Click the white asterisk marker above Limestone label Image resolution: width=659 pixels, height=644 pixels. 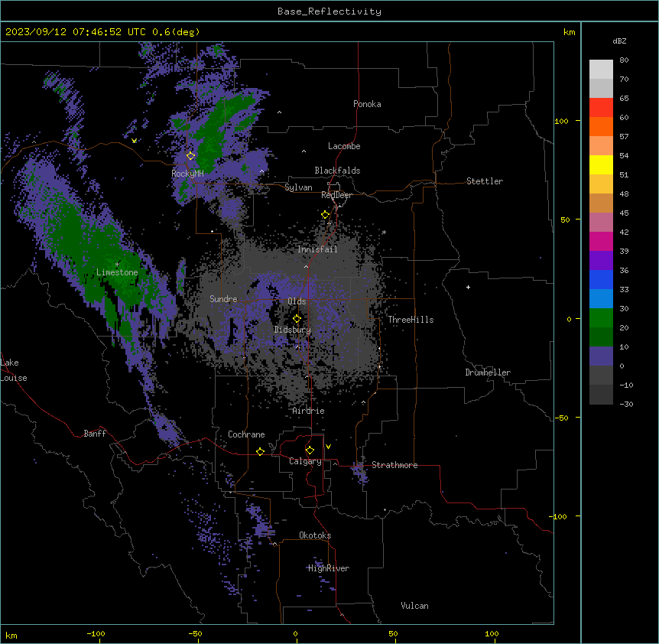117,265
